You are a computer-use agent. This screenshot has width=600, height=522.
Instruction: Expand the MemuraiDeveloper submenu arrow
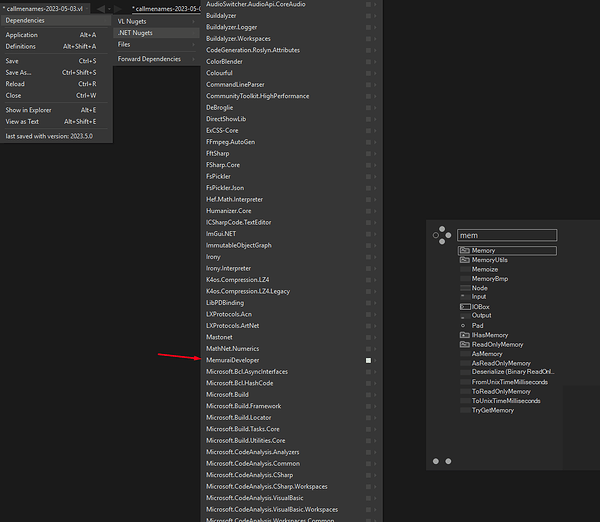pos(375,361)
